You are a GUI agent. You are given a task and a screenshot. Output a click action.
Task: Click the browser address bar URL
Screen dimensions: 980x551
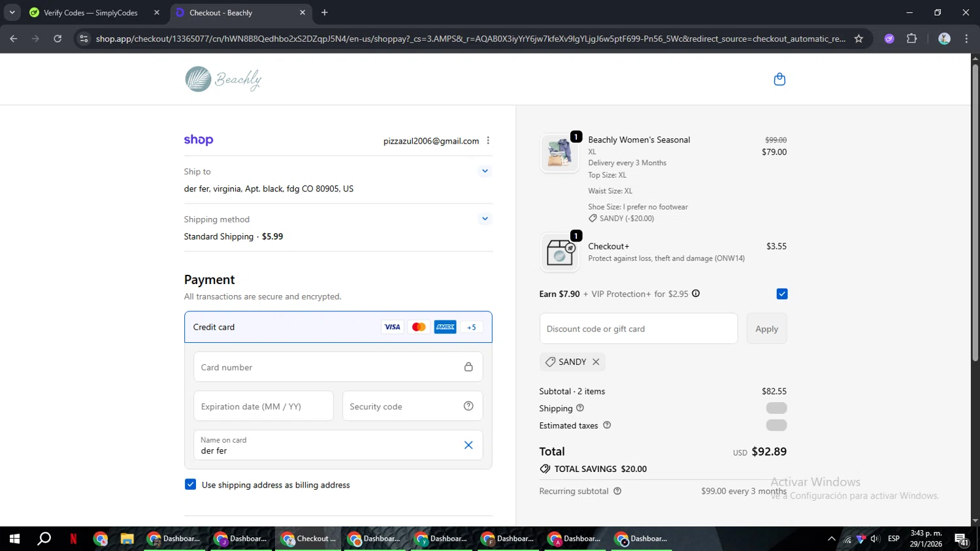pyautogui.click(x=470, y=39)
